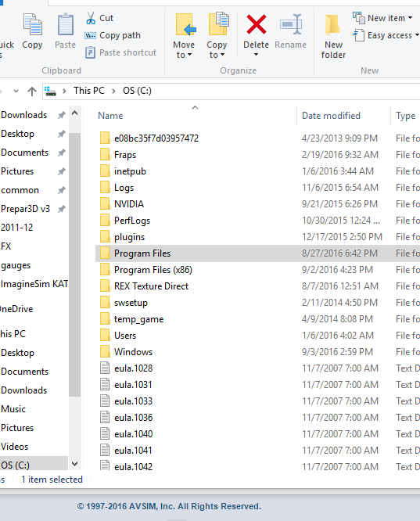Open the Copy to dropdown
Image resolution: width=420 pixels, height=521 pixels.
[217, 49]
